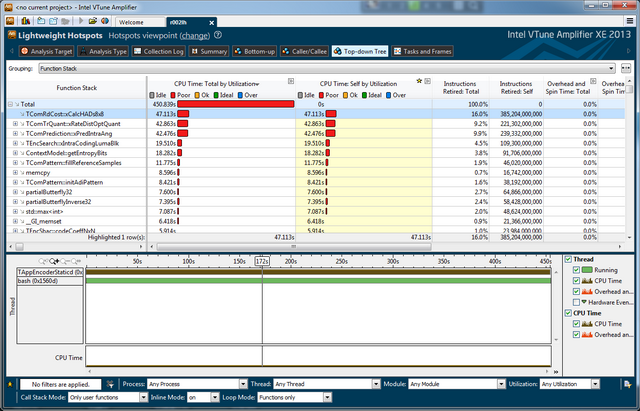Collapse the Total tree row
The height and width of the screenshot is (411, 640).
[11, 104]
